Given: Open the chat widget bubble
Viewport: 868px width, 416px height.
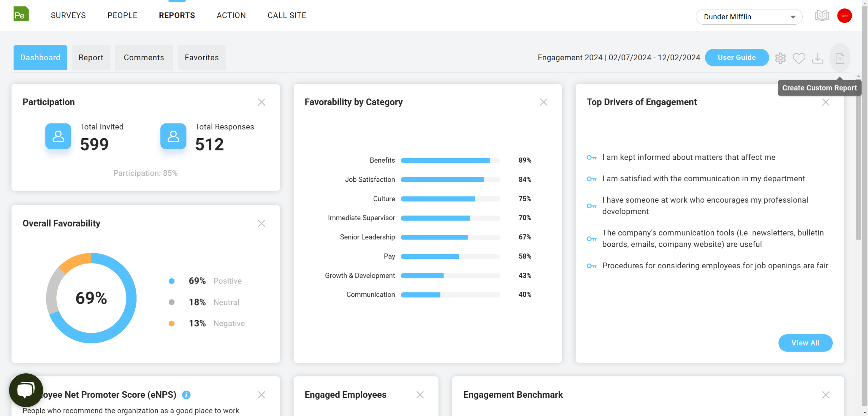Looking at the screenshot, I should [26, 390].
